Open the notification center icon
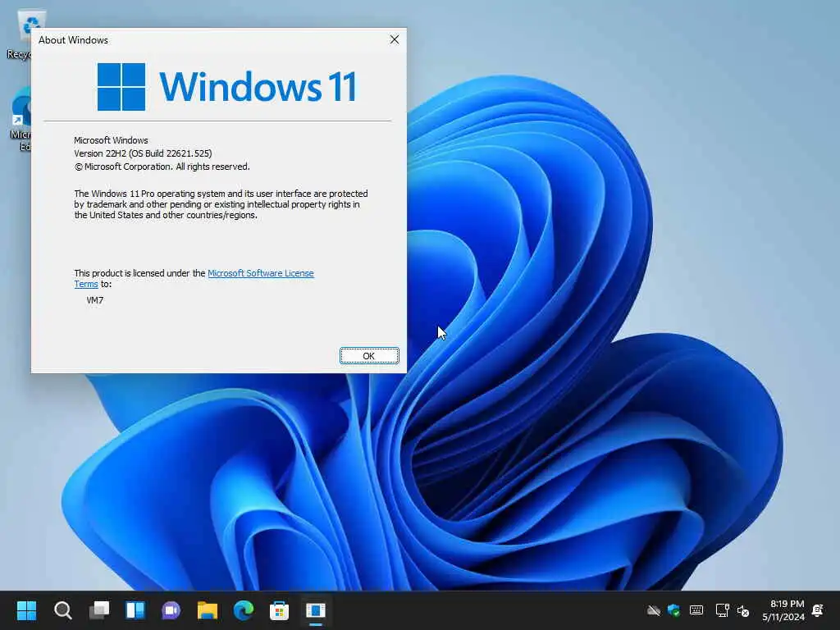 (x=818, y=610)
